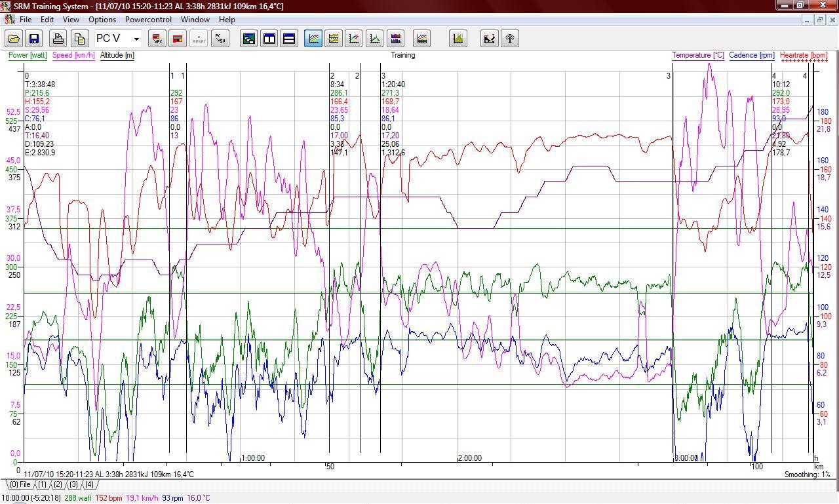This screenshot has width=839, height=504.
Task: Click the magenta bar distribution graph icon
Action: click(395, 39)
